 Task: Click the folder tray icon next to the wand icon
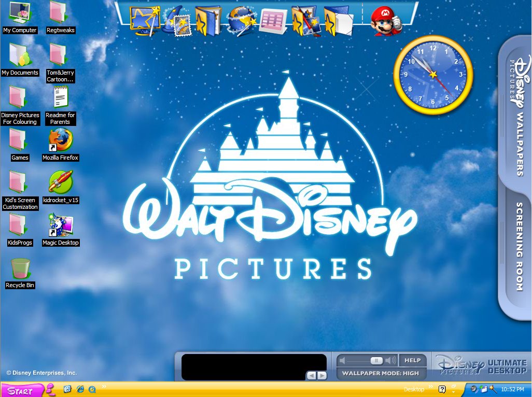click(x=483, y=389)
